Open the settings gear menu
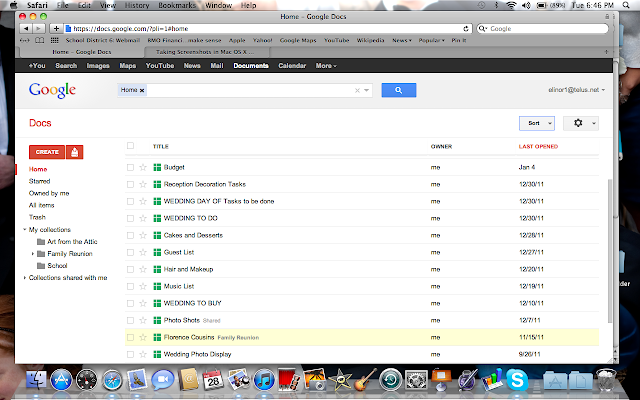 coord(581,123)
